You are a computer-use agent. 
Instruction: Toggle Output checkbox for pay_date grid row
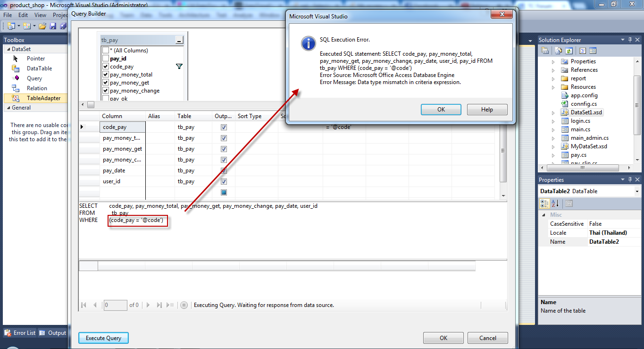click(224, 170)
